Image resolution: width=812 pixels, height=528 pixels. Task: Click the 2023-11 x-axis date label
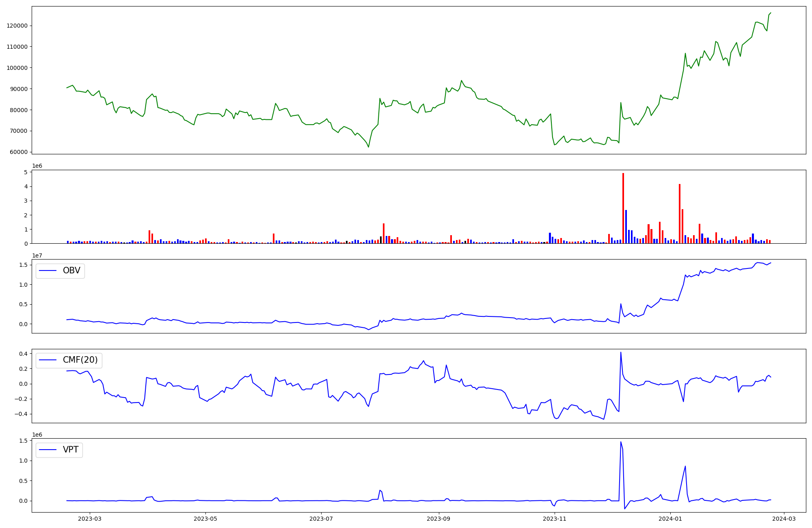(555, 519)
